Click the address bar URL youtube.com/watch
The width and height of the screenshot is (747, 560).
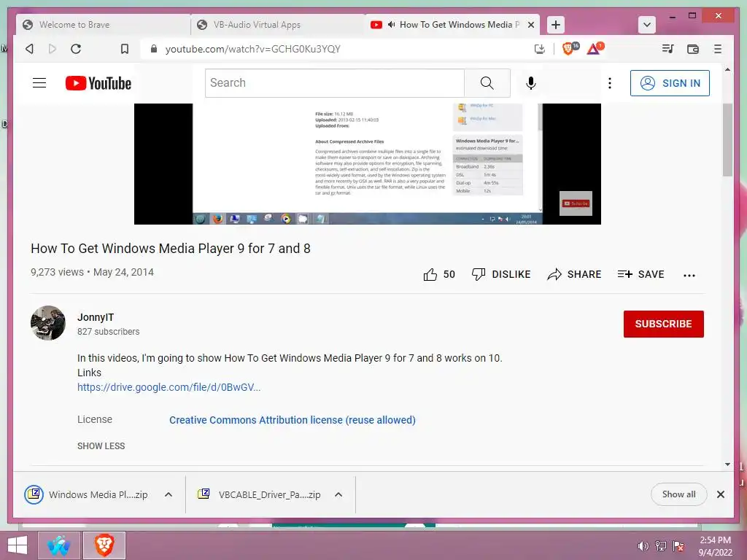click(252, 49)
